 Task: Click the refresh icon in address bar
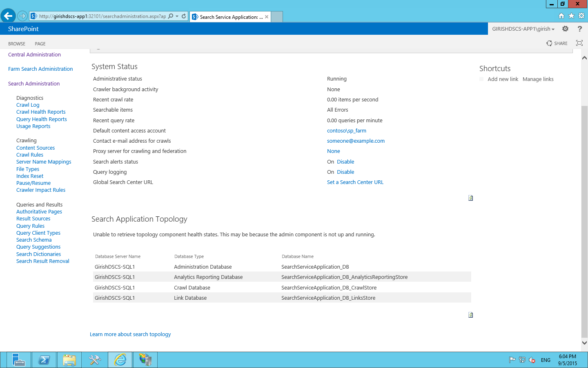184,16
